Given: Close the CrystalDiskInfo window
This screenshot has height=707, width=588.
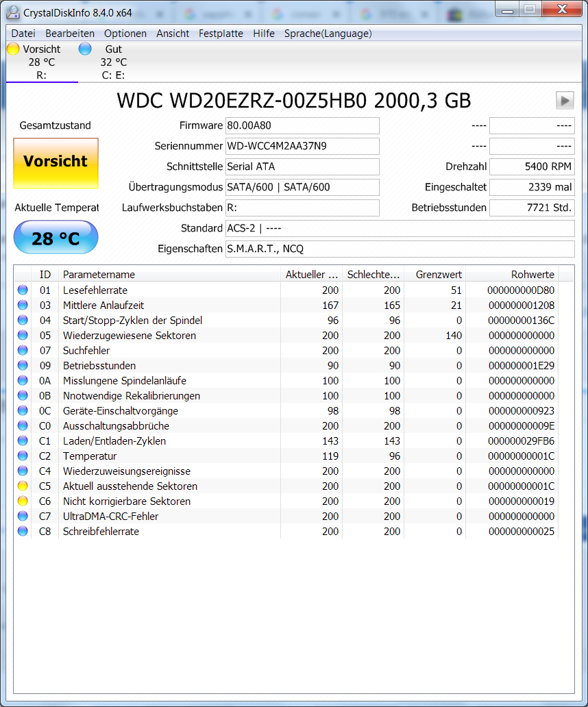Looking at the screenshot, I should pyautogui.click(x=562, y=9).
